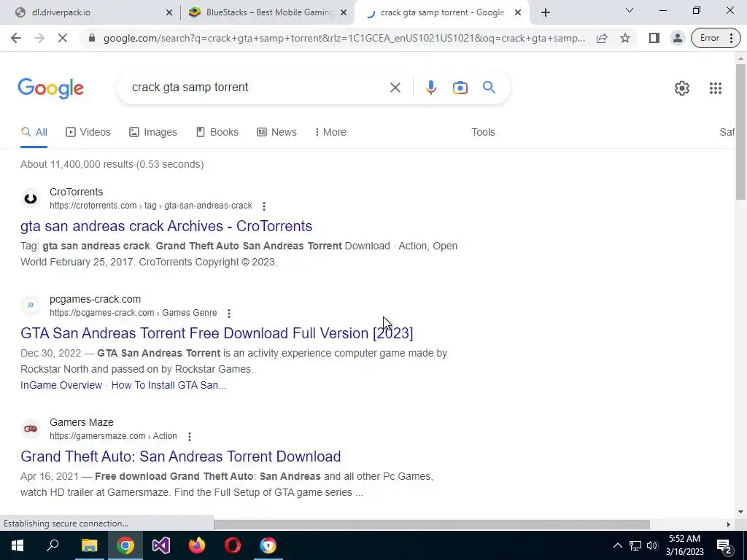Share this page using the address bar icon

(602, 38)
